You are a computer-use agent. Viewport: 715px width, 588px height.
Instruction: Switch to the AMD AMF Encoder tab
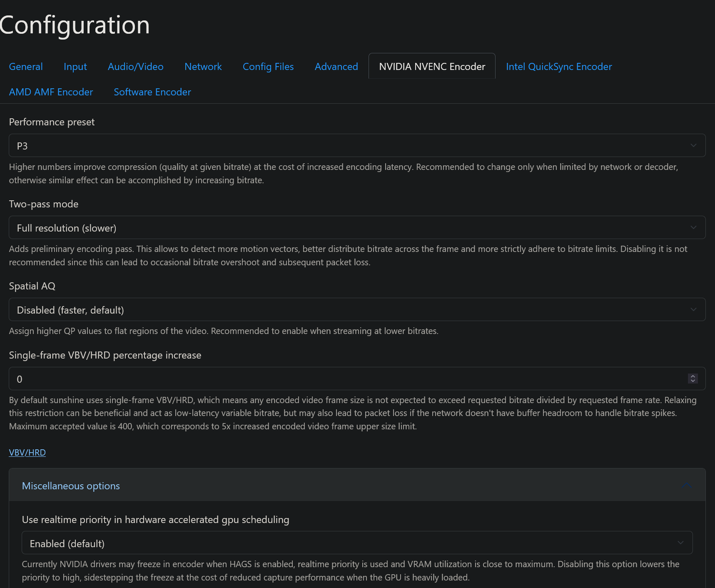(51, 92)
